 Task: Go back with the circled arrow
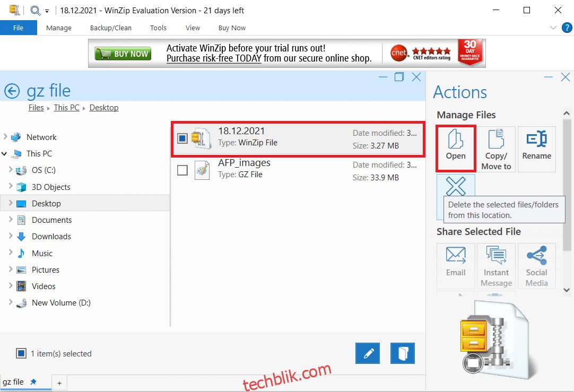click(x=12, y=91)
